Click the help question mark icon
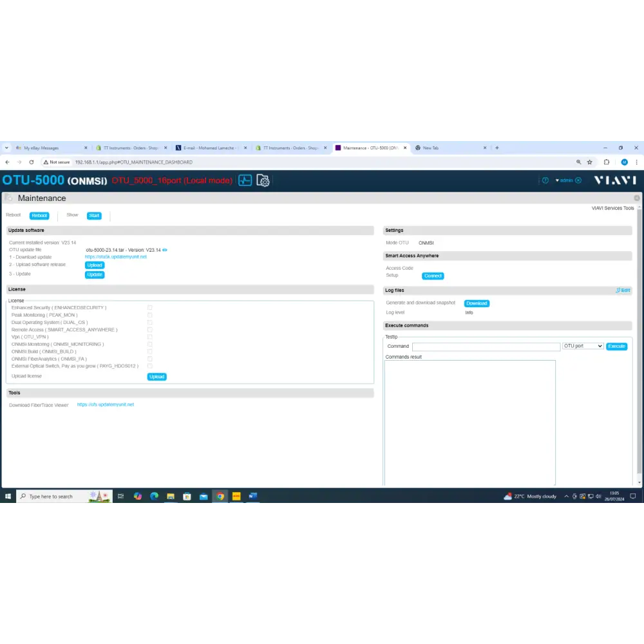 click(x=545, y=180)
